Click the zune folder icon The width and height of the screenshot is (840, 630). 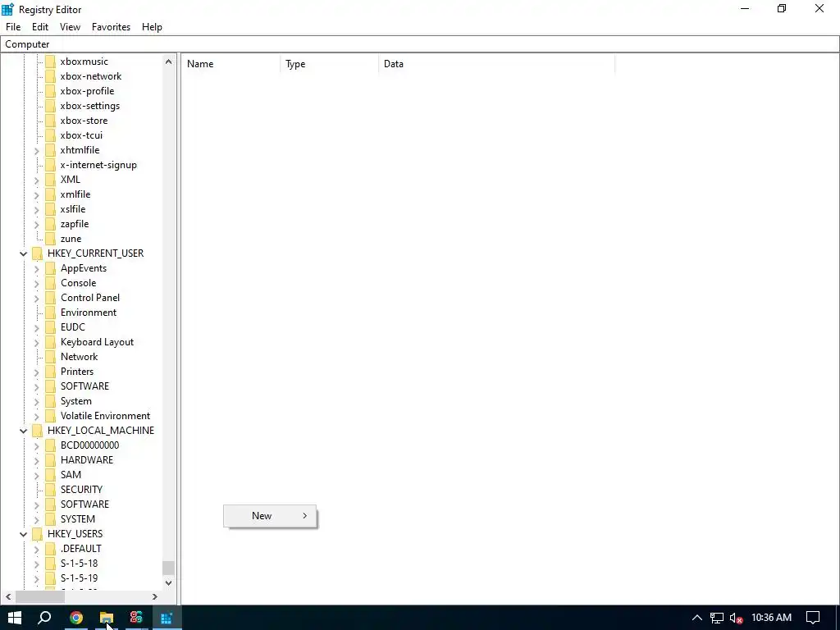(50, 239)
